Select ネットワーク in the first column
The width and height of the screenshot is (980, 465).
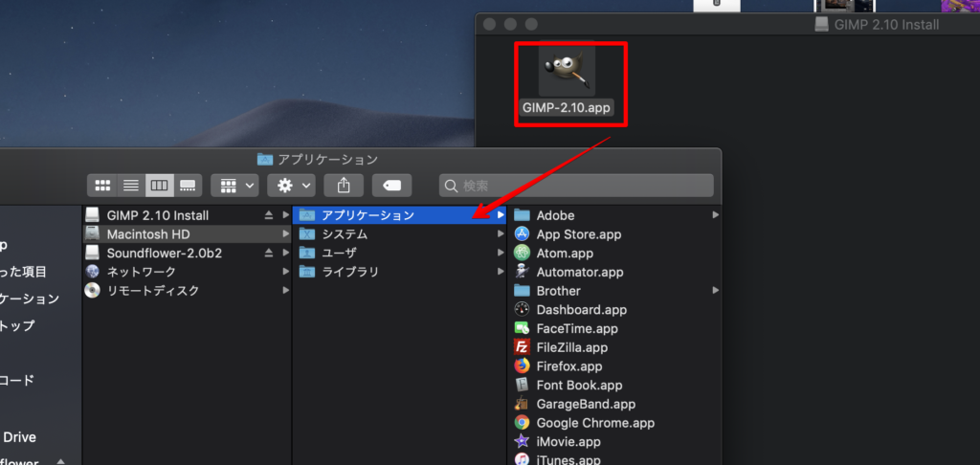(188, 272)
